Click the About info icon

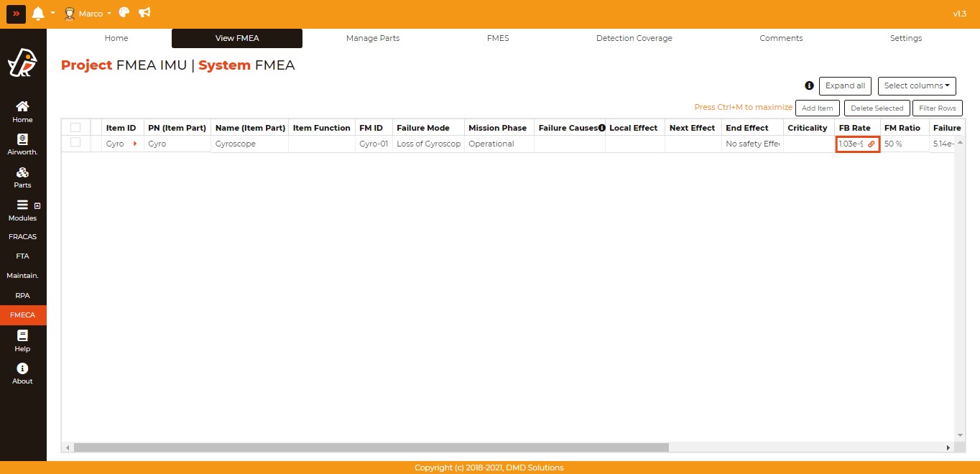(x=22, y=368)
